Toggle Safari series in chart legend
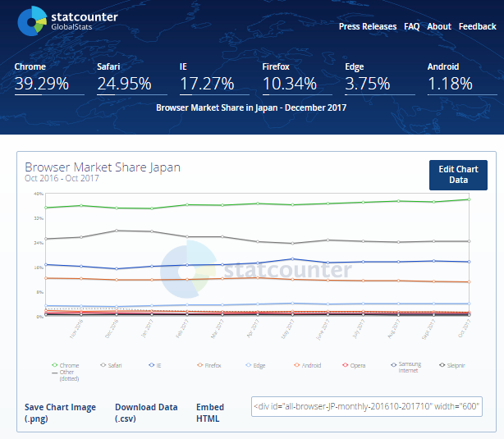The image size is (504, 439). [x=111, y=365]
